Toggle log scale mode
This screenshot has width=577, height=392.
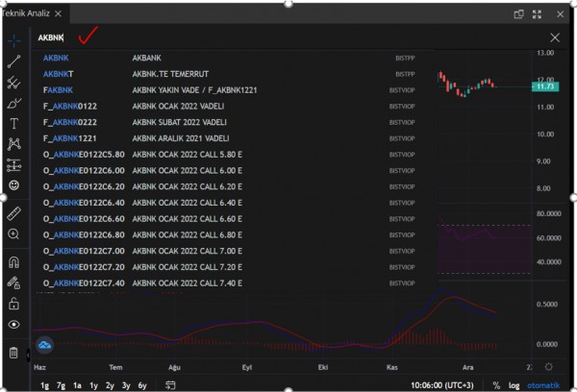pyautogui.click(x=514, y=385)
